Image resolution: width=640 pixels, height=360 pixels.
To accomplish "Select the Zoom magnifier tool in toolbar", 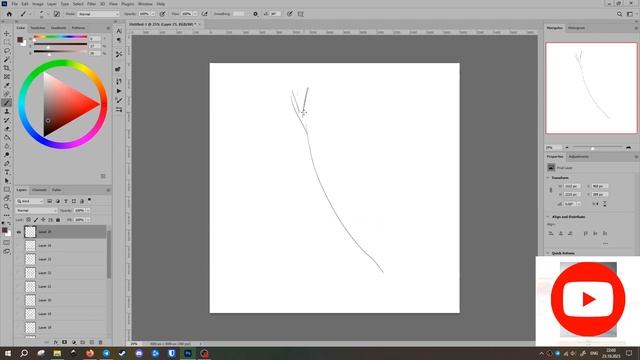I will pyautogui.click(x=7, y=207).
